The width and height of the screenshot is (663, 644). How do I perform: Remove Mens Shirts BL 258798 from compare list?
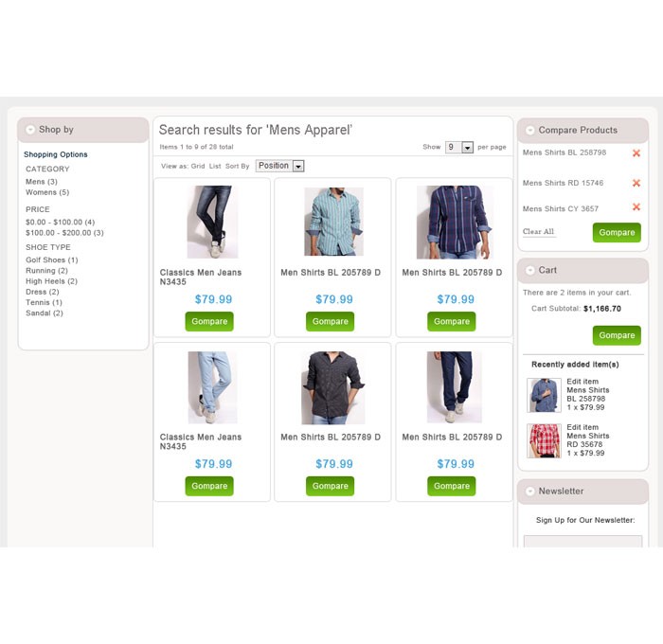pos(636,153)
